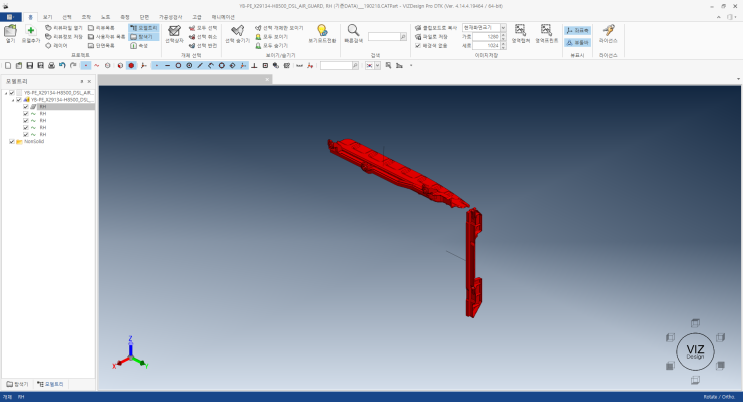The image size is (743, 402).
Task: Click the magnifier quick search icon
Action: click(x=353, y=31)
